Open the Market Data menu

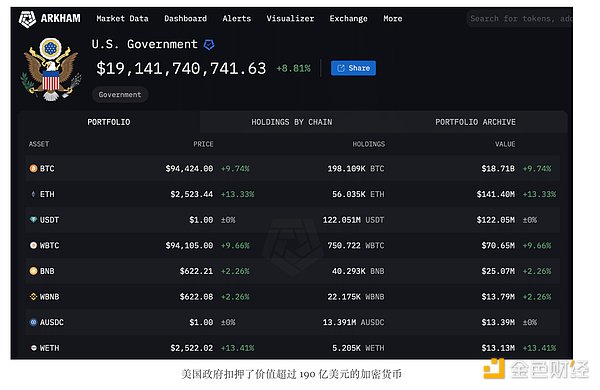click(122, 18)
